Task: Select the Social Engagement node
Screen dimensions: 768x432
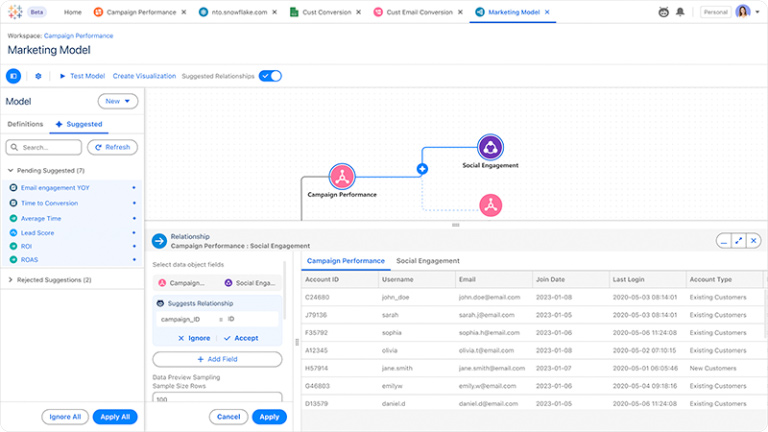Action: tap(490, 147)
